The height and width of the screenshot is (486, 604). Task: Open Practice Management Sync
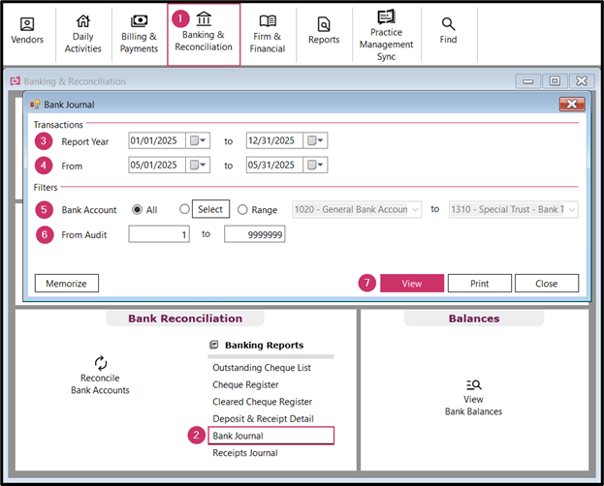[386, 35]
